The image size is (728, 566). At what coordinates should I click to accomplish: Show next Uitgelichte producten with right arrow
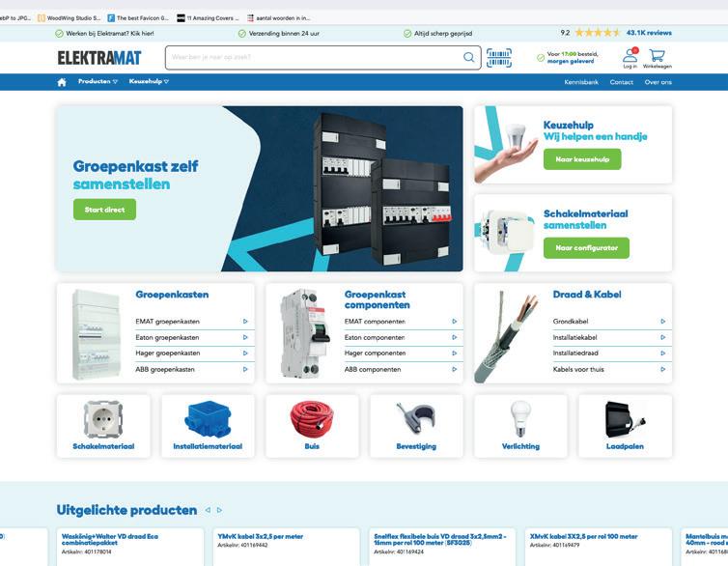219,510
